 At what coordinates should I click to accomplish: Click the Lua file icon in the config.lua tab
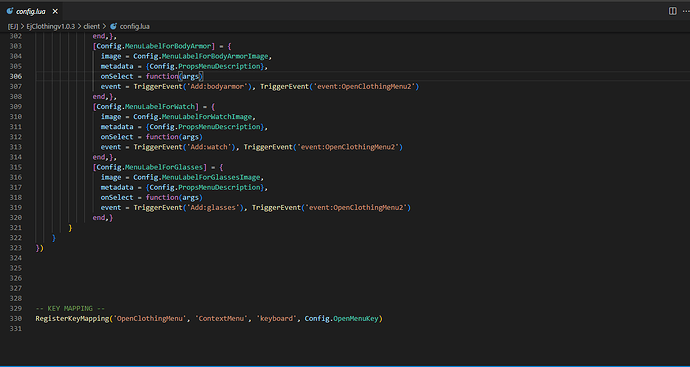10,11
